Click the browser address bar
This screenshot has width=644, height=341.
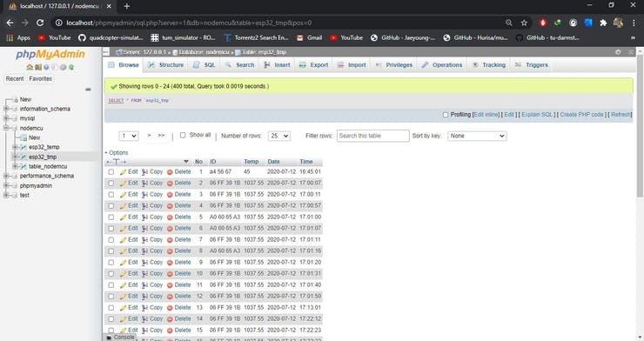(279, 23)
